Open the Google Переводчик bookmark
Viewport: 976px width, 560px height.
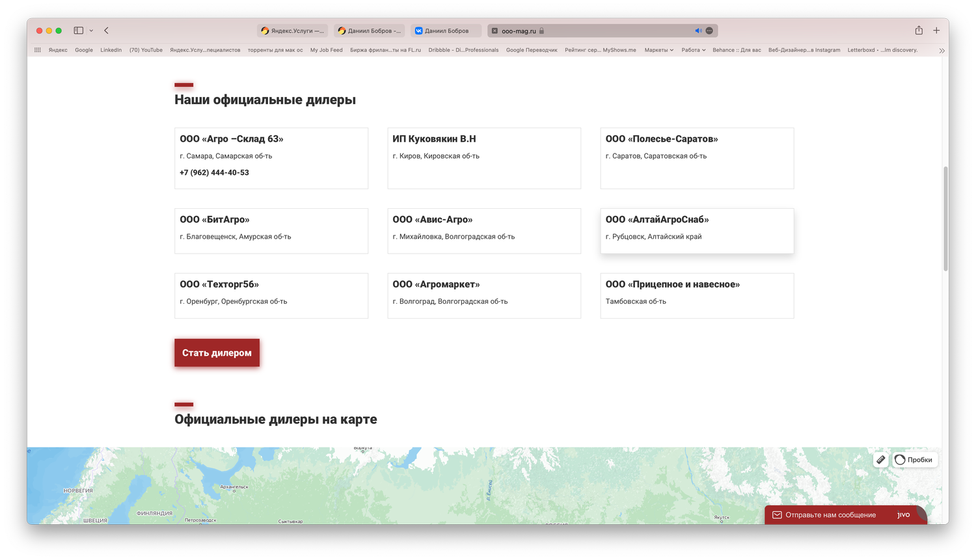pyautogui.click(x=532, y=50)
